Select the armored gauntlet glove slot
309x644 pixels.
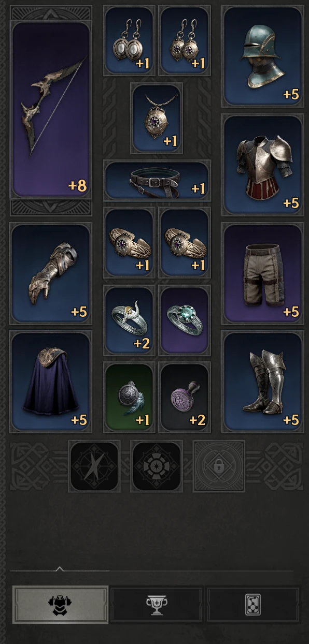coord(51,273)
